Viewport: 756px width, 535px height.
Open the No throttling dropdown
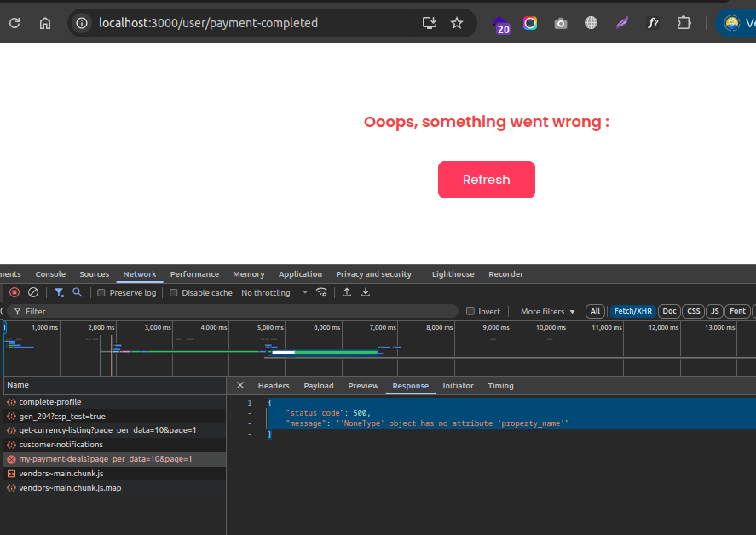(274, 293)
